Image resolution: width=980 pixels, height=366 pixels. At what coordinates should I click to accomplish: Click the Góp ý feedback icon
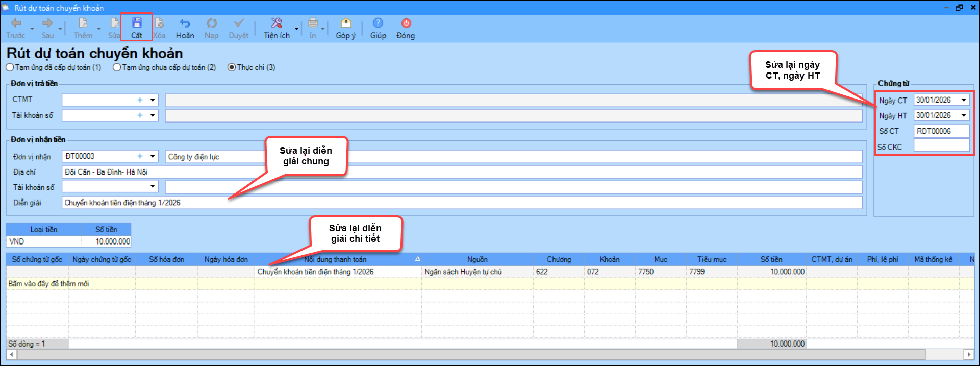tap(346, 23)
